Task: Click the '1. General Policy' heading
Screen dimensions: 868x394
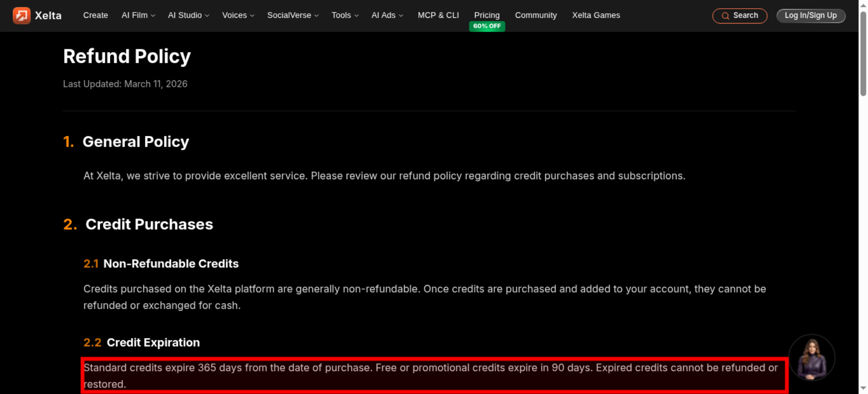Action: coord(126,142)
